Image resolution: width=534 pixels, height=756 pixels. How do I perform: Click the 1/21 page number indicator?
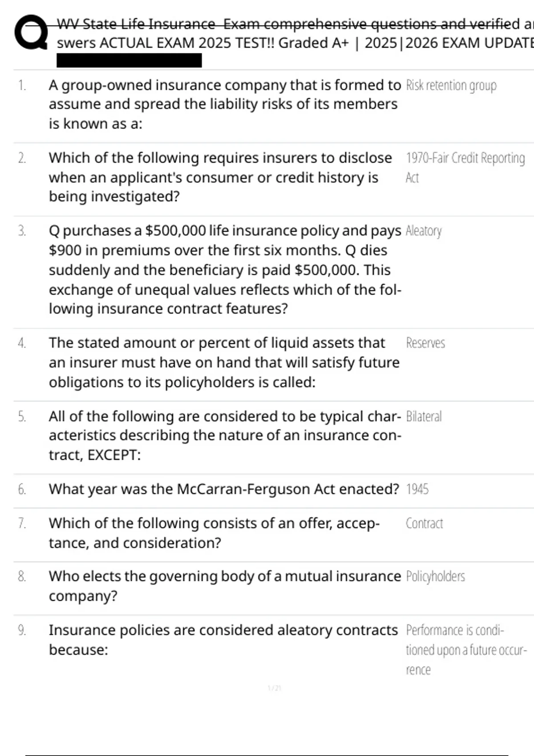[275, 688]
